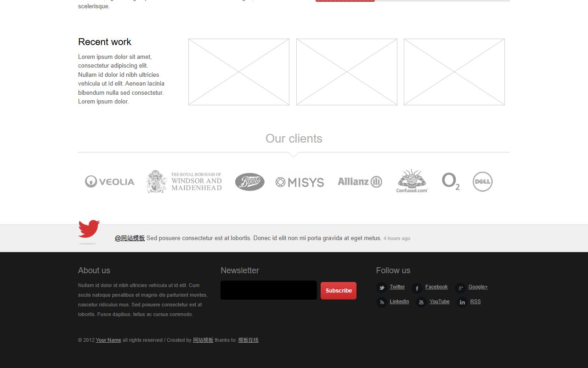Click the O2 client logo
588x368 pixels.
(x=451, y=181)
